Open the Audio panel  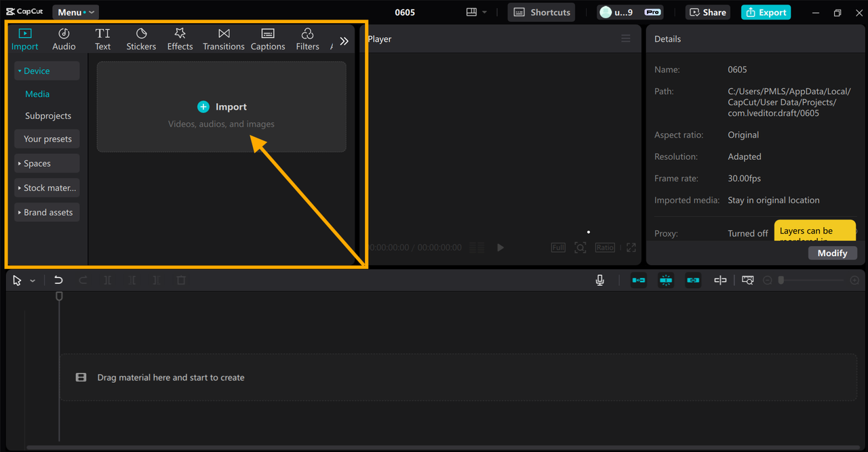coord(64,37)
